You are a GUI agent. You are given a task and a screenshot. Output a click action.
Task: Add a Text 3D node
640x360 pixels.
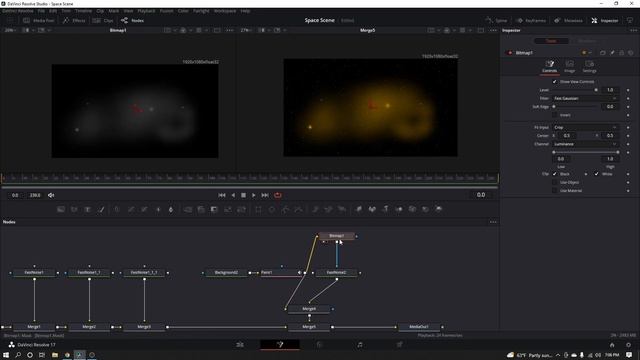tap(385, 209)
